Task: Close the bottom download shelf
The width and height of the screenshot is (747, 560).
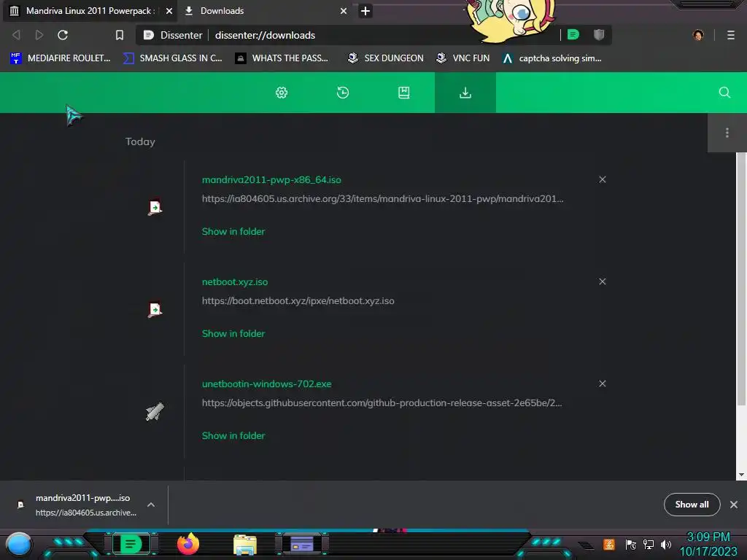Action: 734,505
